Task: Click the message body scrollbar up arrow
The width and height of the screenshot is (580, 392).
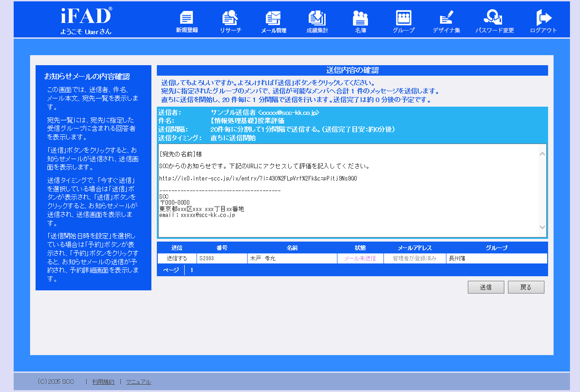Action: coord(542,154)
